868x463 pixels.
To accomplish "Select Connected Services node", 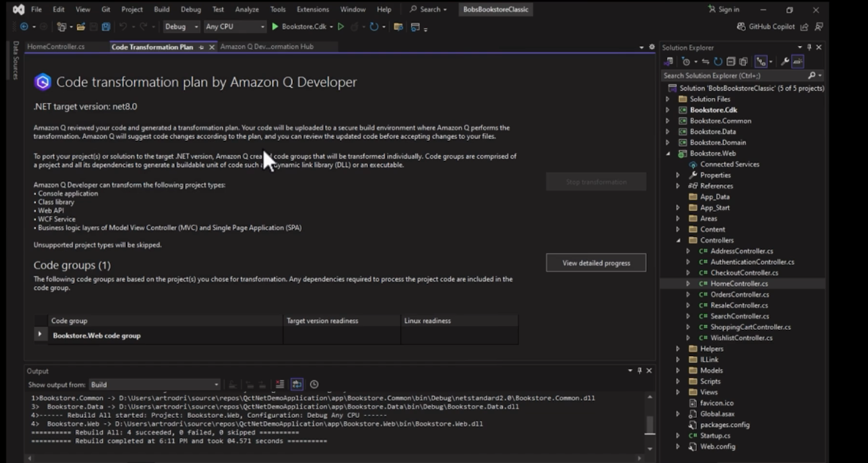I will [x=729, y=164].
